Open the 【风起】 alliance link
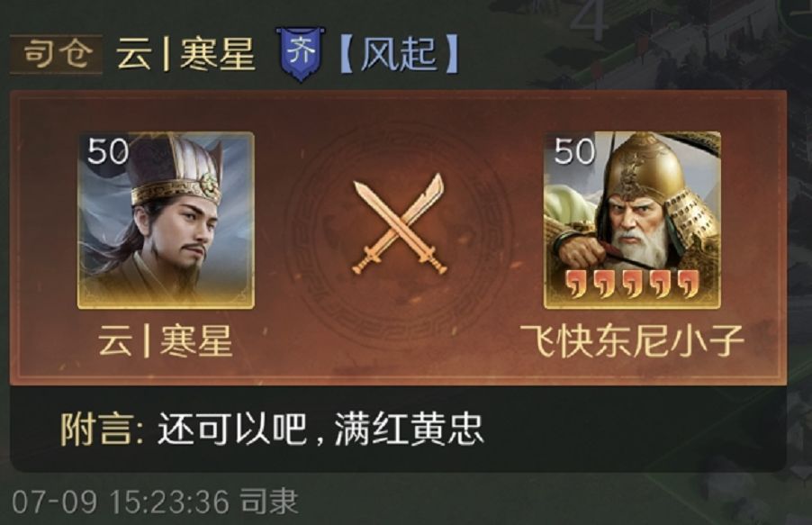The height and width of the screenshot is (525, 812). click(x=400, y=54)
